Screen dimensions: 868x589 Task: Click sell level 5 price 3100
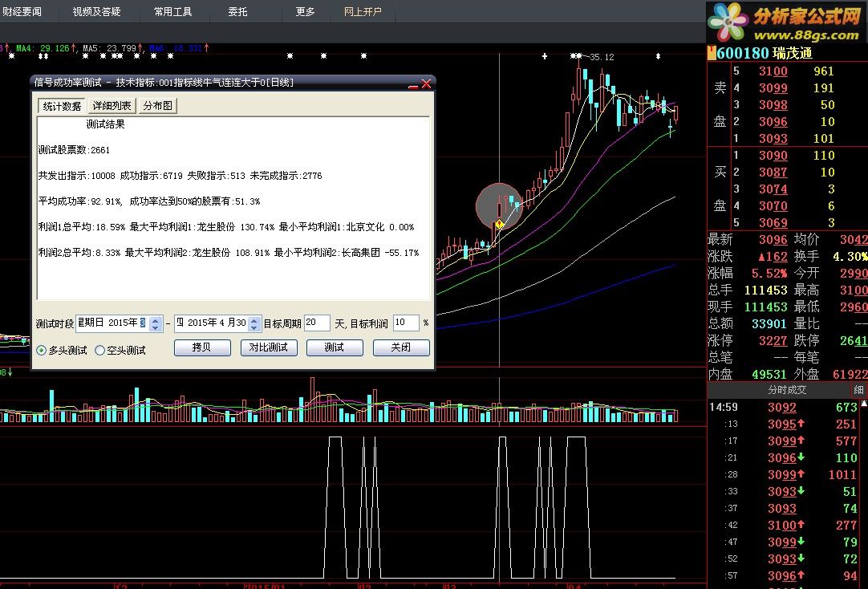pyautogui.click(x=773, y=71)
